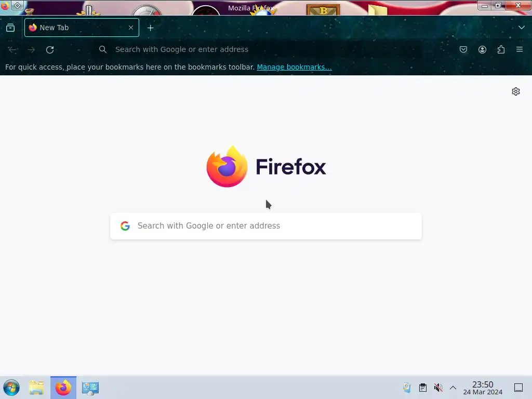The height and width of the screenshot is (399, 532).
Task: Open the system settings taskbar icon
Action: 90,388
